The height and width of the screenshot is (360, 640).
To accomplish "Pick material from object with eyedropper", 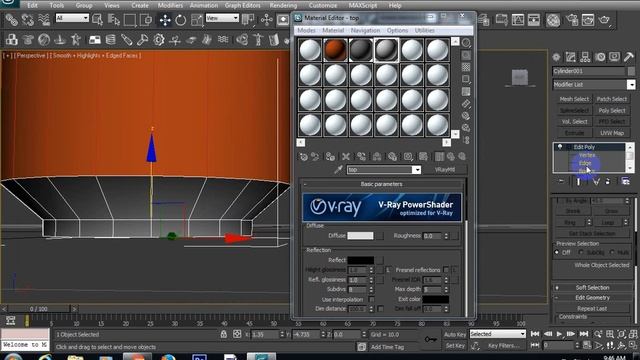I will pyautogui.click(x=338, y=170).
